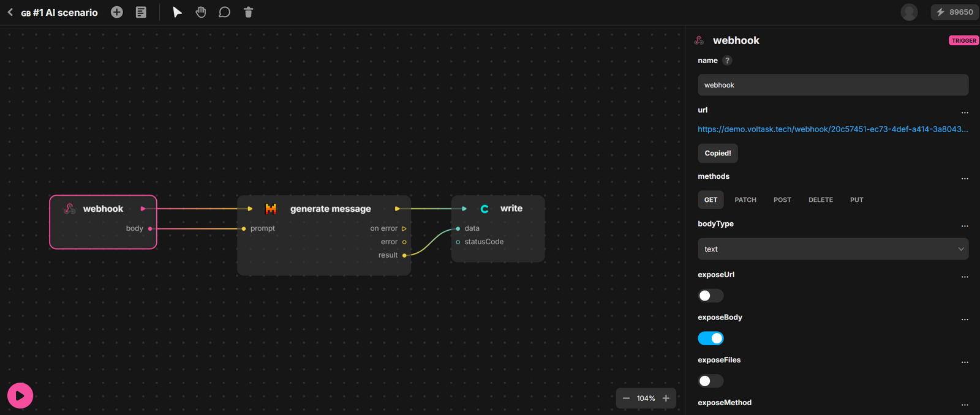
Task: Click the trash delete icon
Action: point(248,12)
